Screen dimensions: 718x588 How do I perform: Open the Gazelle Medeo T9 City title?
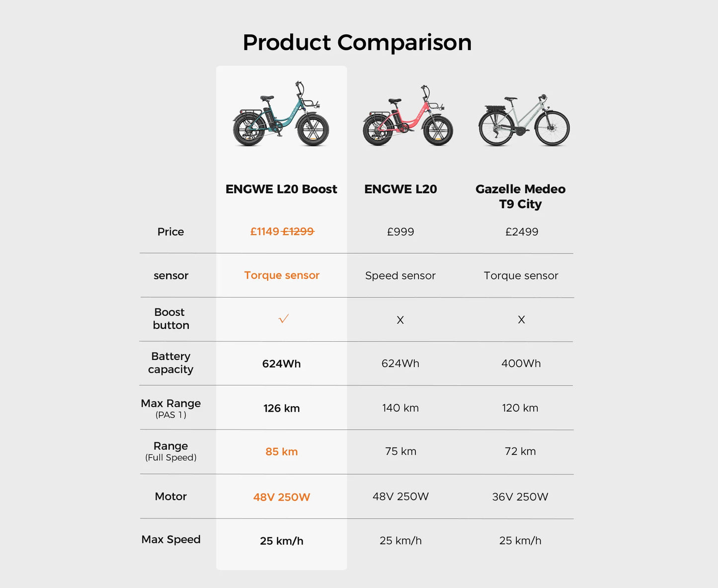click(x=520, y=197)
